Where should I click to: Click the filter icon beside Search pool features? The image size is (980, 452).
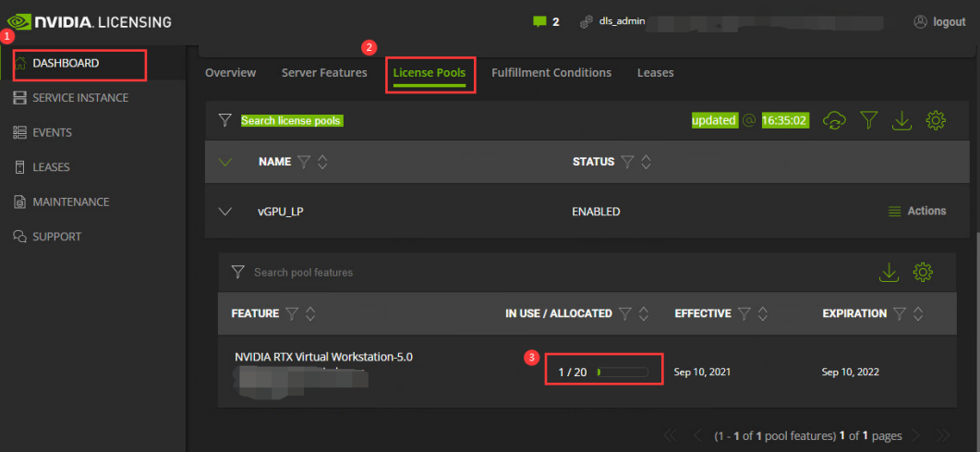coord(237,272)
